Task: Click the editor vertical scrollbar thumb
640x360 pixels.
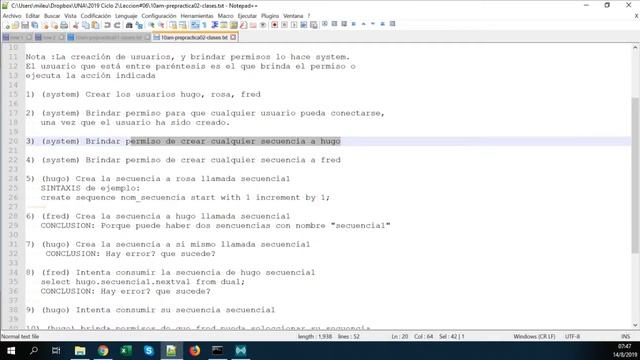Action: pos(635,176)
